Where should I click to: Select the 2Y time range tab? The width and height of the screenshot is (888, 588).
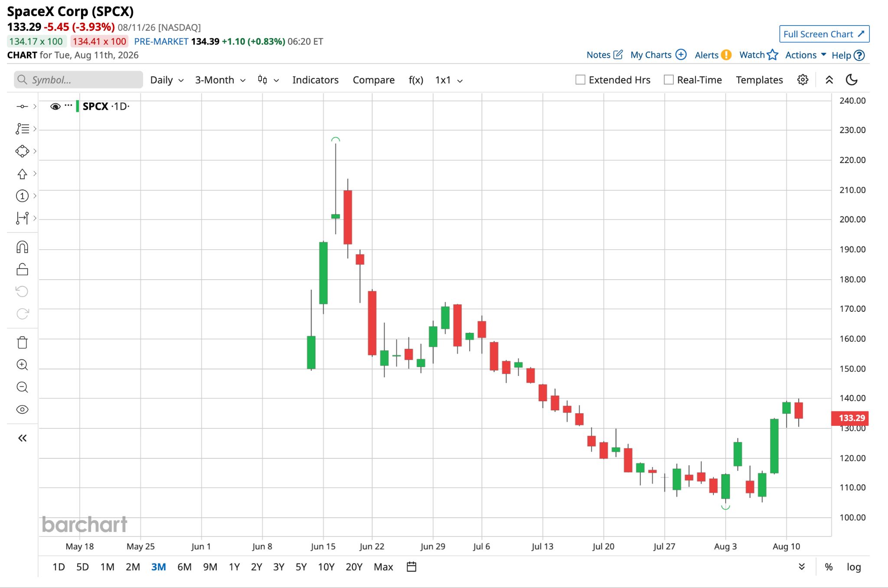(x=257, y=567)
